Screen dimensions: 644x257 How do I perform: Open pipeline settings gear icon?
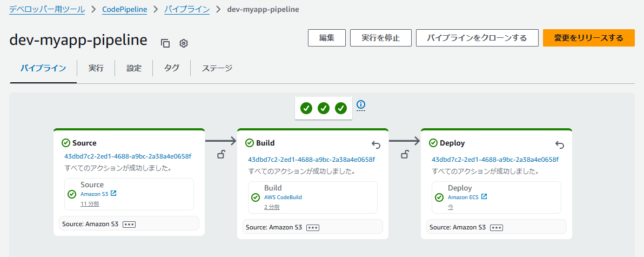[x=184, y=43]
